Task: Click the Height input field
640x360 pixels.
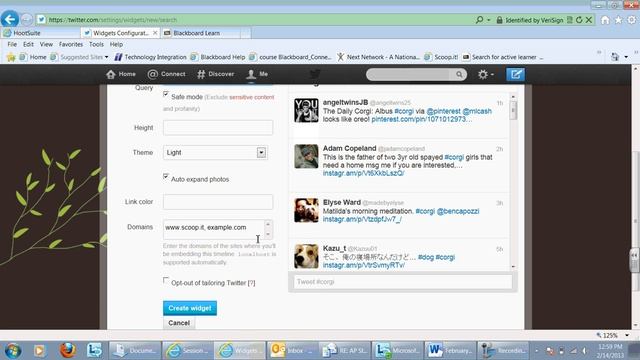Action: pyautogui.click(x=218, y=128)
